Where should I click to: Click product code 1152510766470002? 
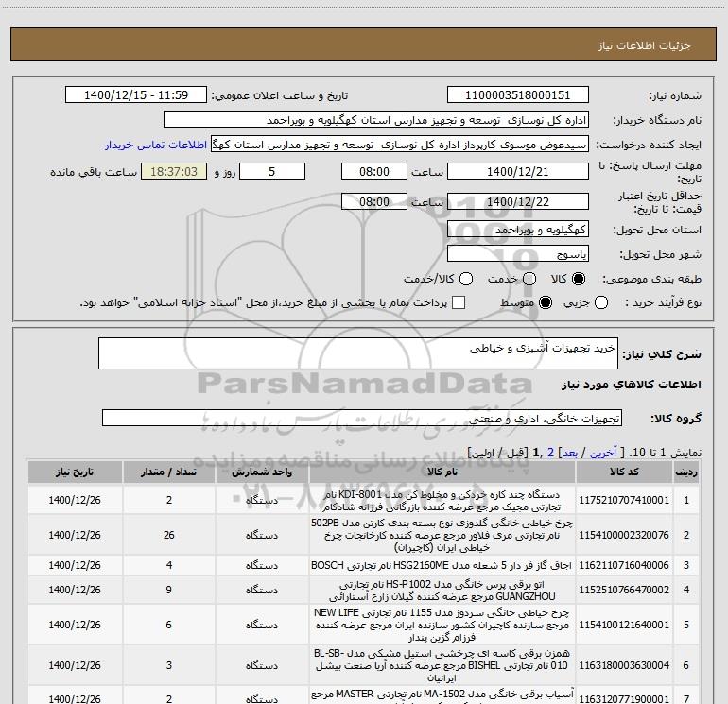(x=624, y=590)
